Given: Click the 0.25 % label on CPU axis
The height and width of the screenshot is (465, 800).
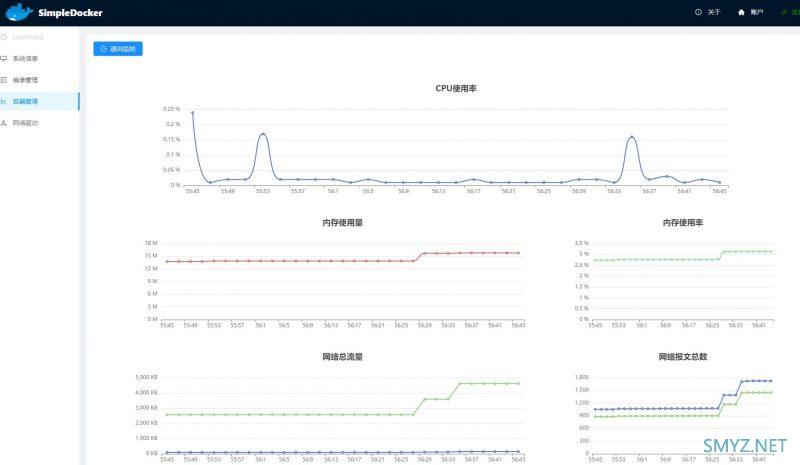Looking at the screenshot, I should coord(171,109).
